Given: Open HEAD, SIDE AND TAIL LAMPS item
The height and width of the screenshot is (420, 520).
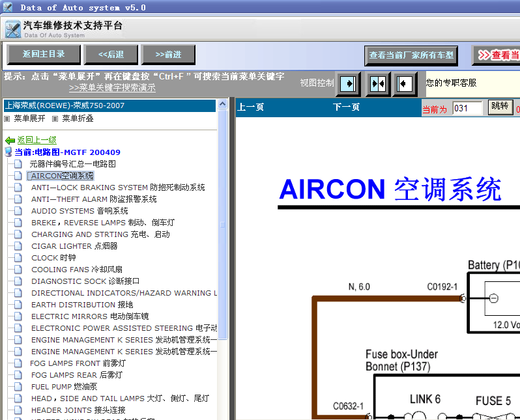Looking at the screenshot, I should 120,399.
